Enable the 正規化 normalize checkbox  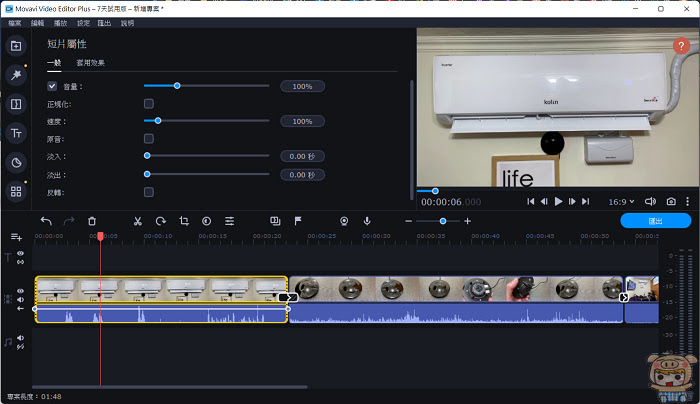coord(149,104)
